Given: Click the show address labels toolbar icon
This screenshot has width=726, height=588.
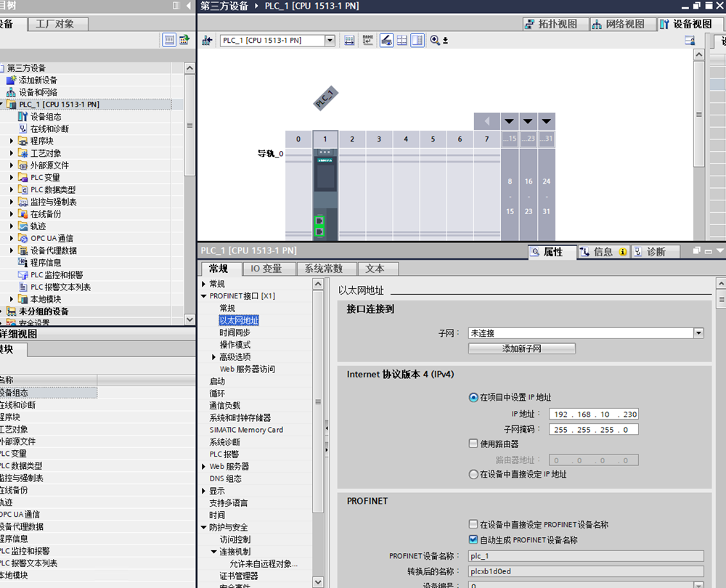Looking at the screenshot, I should click(367, 41).
